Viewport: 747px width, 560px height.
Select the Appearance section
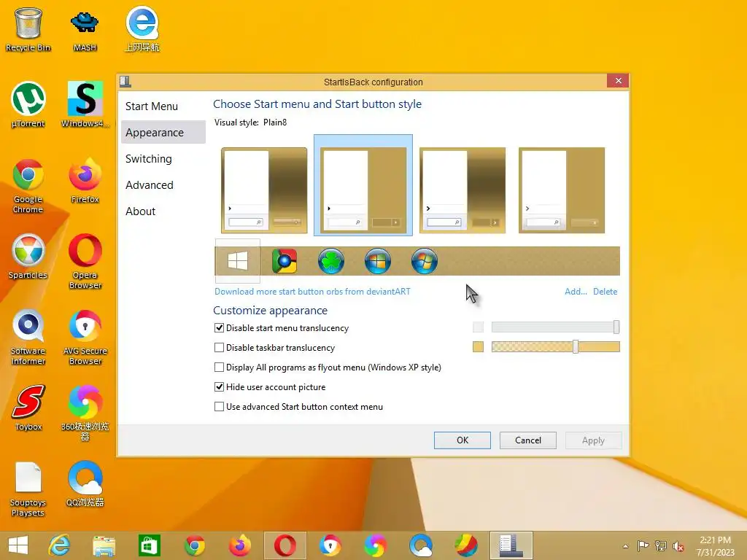pyautogui.click(x=163, y=133)
